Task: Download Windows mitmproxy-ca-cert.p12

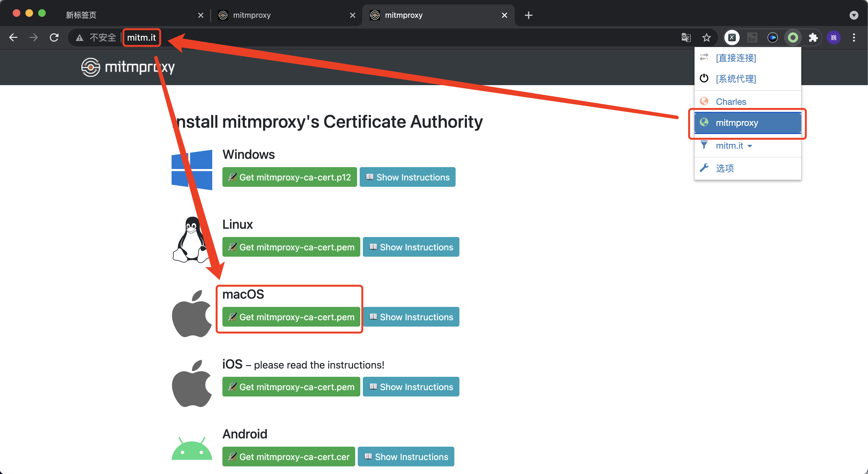Action: pos(289,177)
